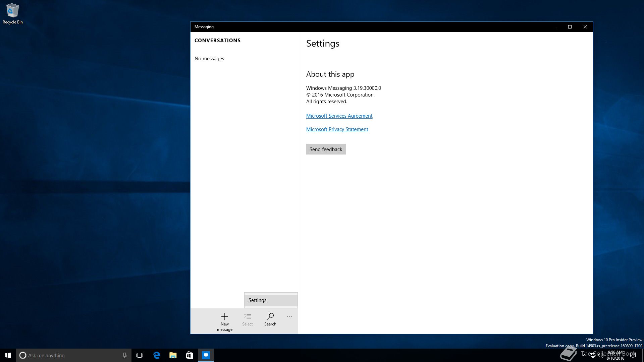
Task: Open the Windows Start menu
Action: pos(8,355)
